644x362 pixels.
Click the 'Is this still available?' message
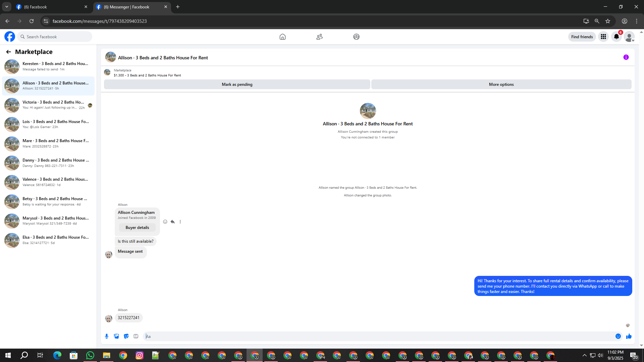[x=136, y=241]
